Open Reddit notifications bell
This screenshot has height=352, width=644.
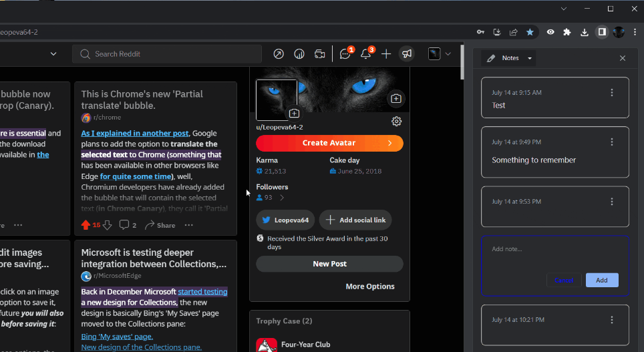pos(366,54)
